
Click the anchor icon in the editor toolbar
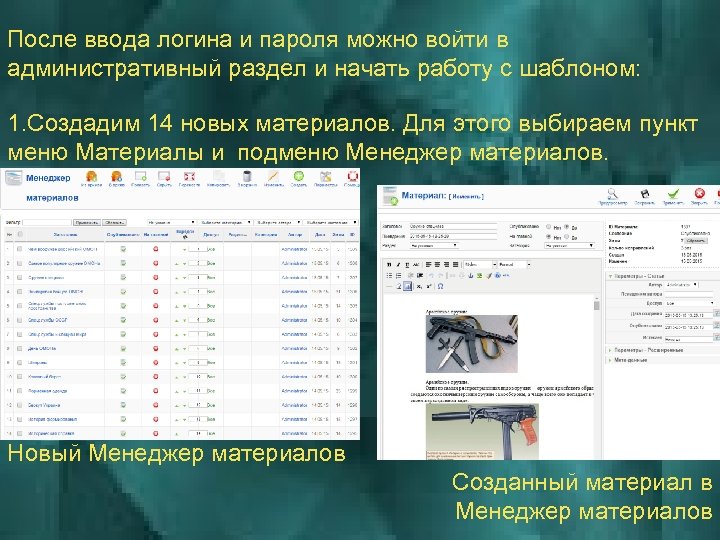470,276
